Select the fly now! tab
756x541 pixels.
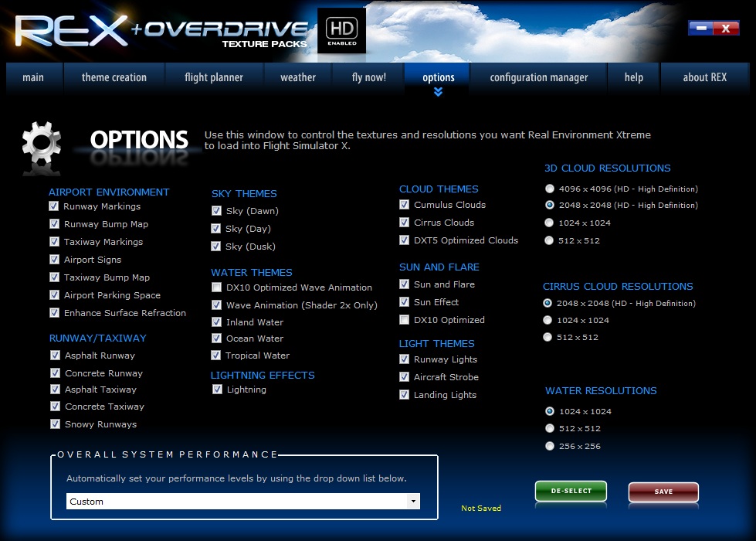[369, 77]
